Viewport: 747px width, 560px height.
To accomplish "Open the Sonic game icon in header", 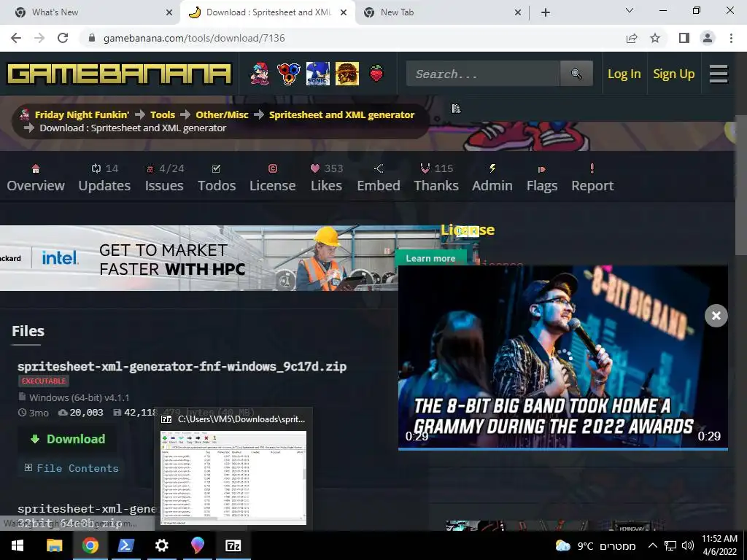I will (x=318, y=74).
